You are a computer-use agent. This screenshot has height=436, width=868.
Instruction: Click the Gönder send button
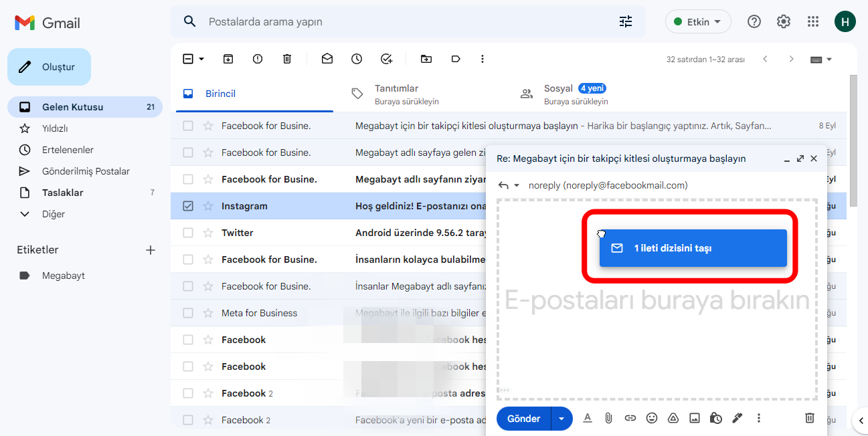pyautogui.click(x=523, y=419)
